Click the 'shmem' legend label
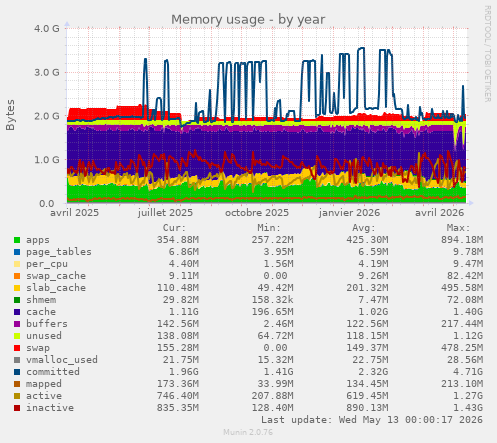This screenshot has height=443, width=497. click(41, 300)
